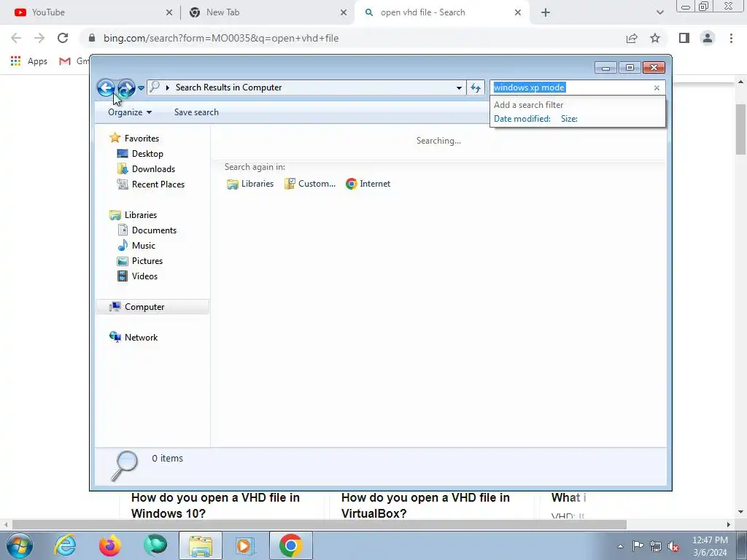Click the Chrome address bar URL

221,38
